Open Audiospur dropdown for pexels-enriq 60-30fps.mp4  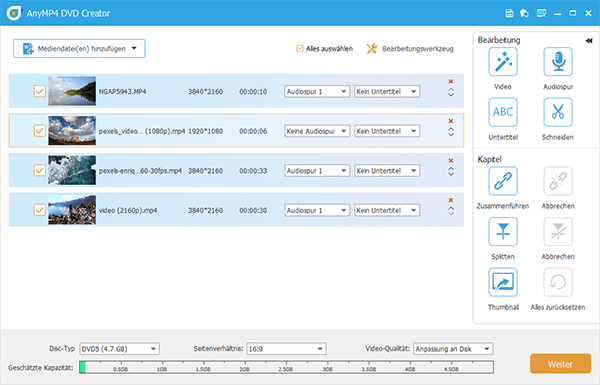click(x=317, y=171)
